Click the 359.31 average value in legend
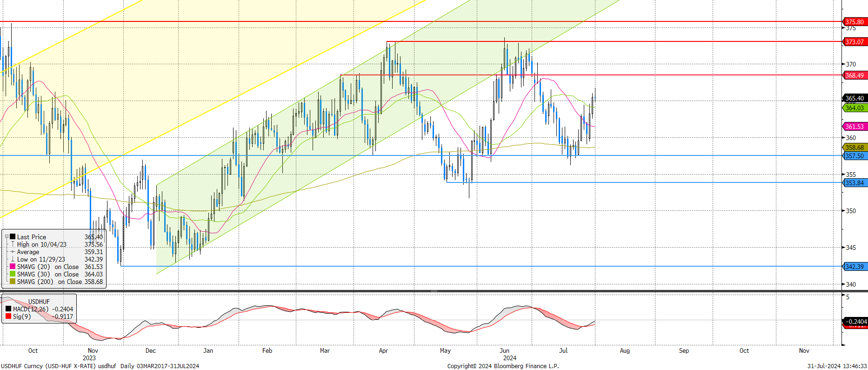This screenshot has height=370, width=868. point(93,252)
